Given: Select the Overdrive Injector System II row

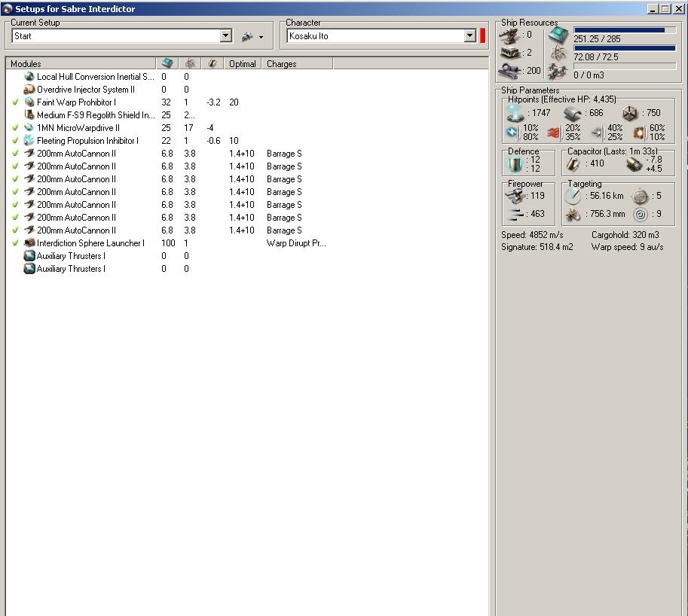Looking at the screenshot, I should (x=247, y=90).
